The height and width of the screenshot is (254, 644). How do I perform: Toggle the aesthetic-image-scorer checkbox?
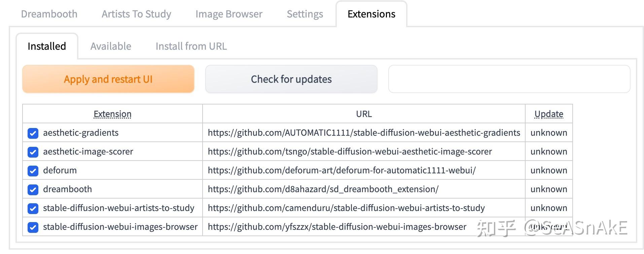33,152
